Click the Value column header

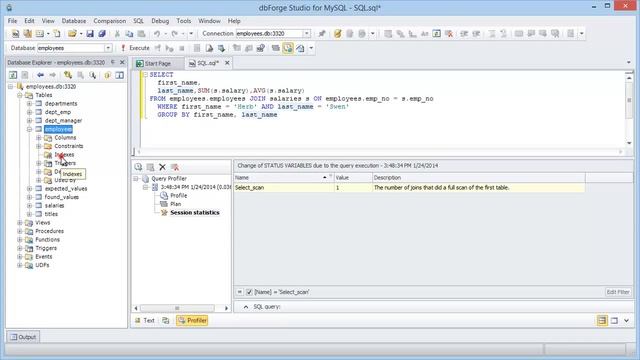click(353, 178)
